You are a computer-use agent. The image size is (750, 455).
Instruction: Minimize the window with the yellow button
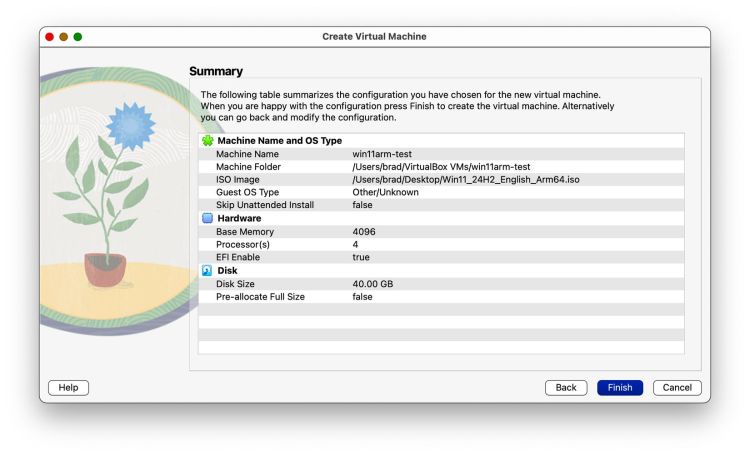pos(64,37)
